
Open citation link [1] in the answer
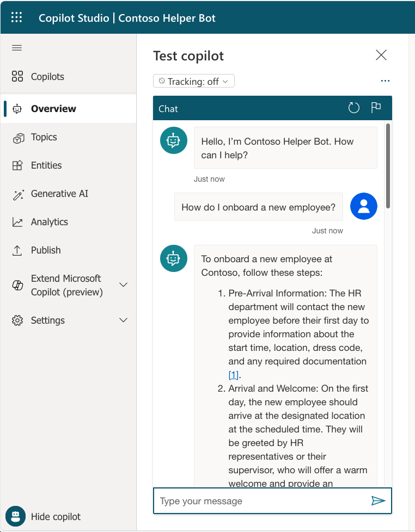coord(233,375)
